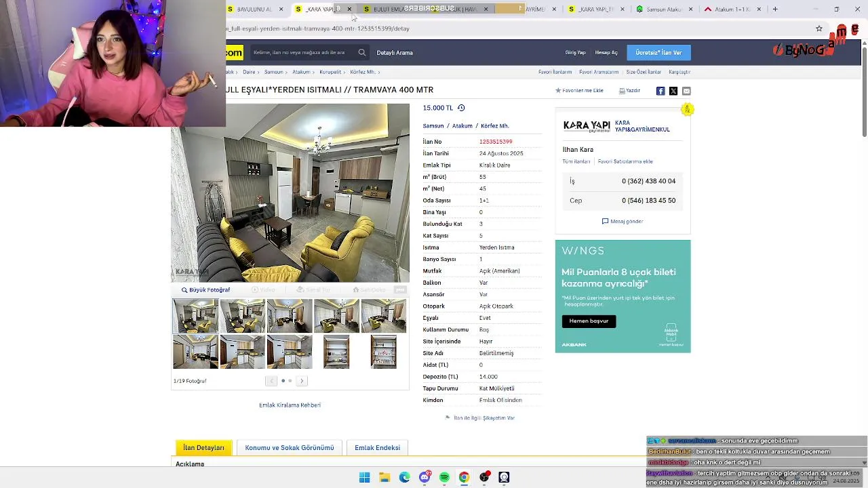Click the price history icon next to 15.000 TL
Image resolution: width=868 pixels, height=488 pixels.
[x=461, y=108]
